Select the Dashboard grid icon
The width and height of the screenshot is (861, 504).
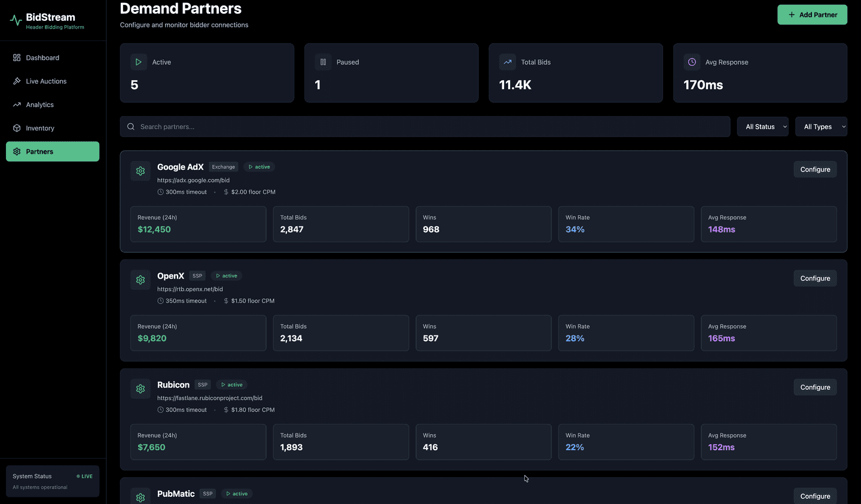pyautogui.click(x=17, y=57)
